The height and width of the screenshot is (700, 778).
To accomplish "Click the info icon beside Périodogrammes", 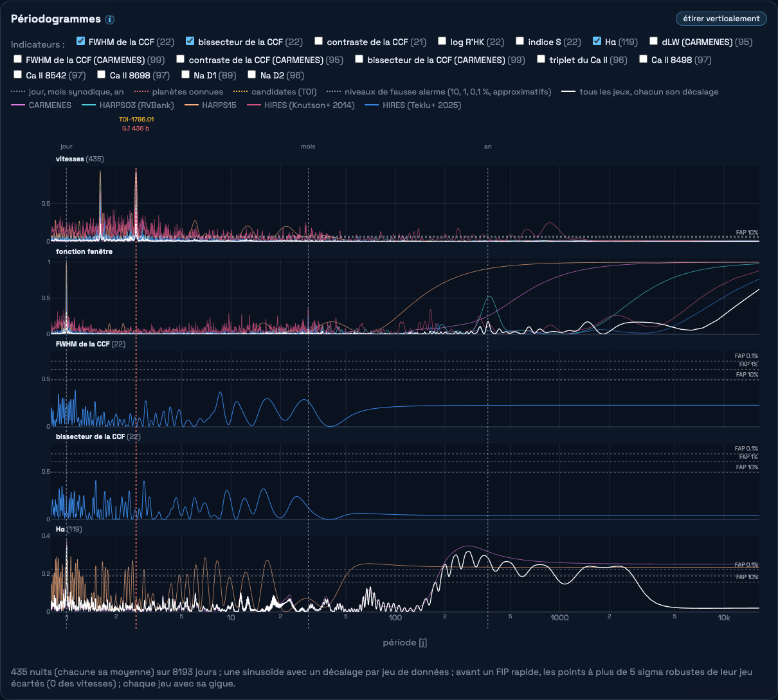I will coord(110,19).
